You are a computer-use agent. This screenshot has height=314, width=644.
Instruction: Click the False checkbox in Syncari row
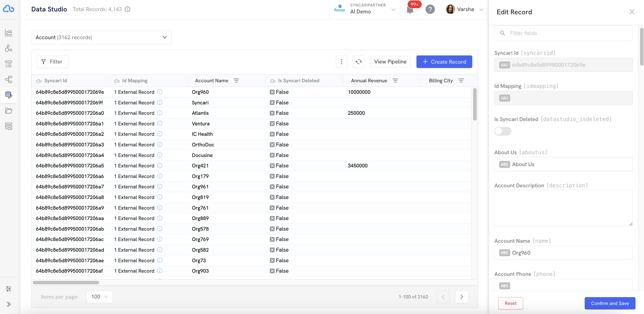(x=272, y=102)
